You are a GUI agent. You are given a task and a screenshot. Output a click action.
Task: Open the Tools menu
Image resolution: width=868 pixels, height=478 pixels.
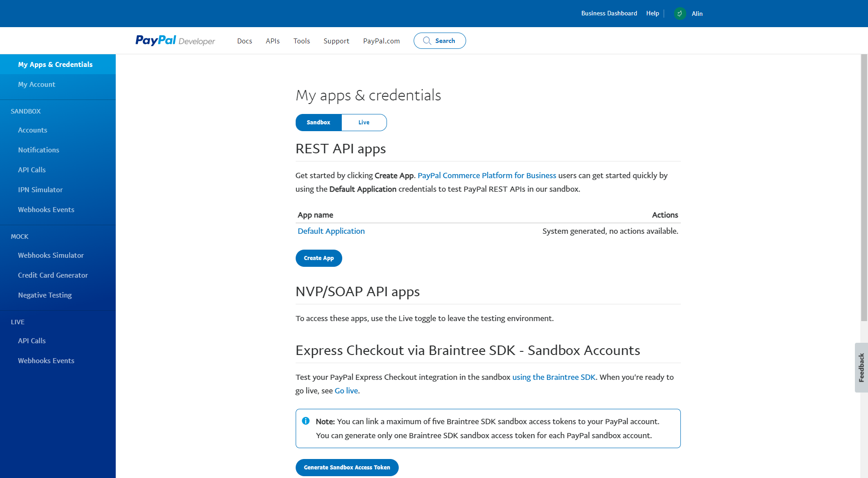tap(302, 41)
